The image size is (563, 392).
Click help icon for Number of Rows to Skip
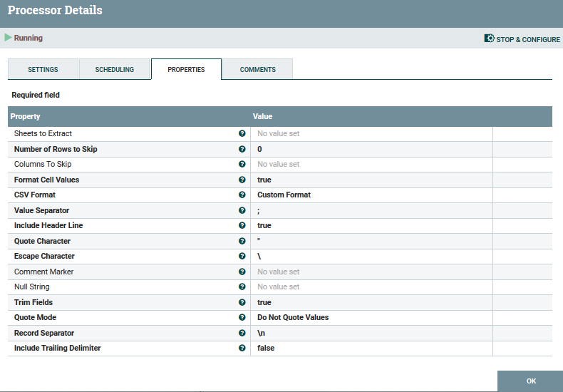(242, 149)
